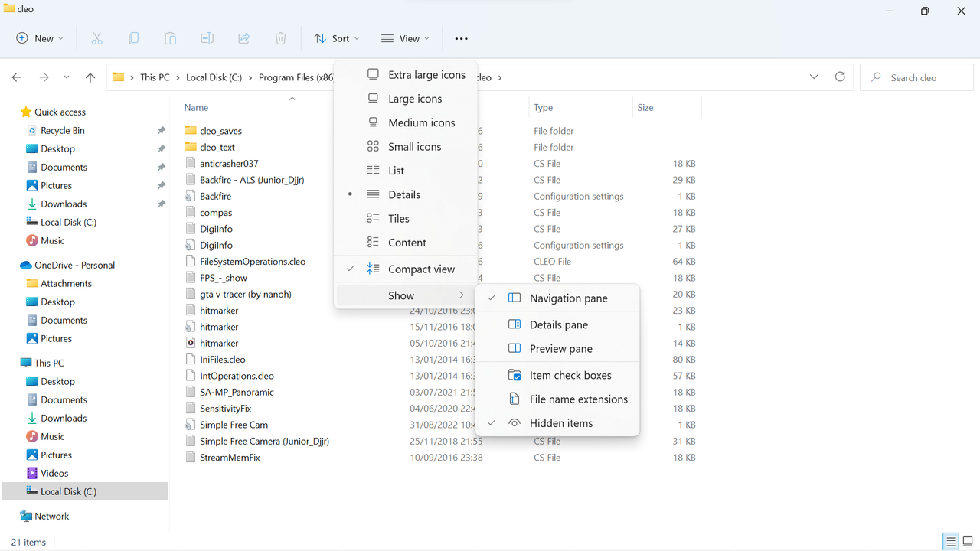Enable the Preview pane
980x551 pixels.
[557, 348]
